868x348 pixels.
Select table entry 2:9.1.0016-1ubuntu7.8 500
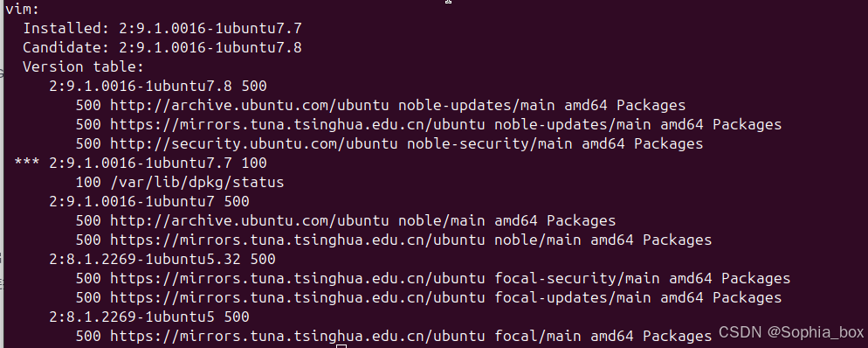[x=158, y=87]
